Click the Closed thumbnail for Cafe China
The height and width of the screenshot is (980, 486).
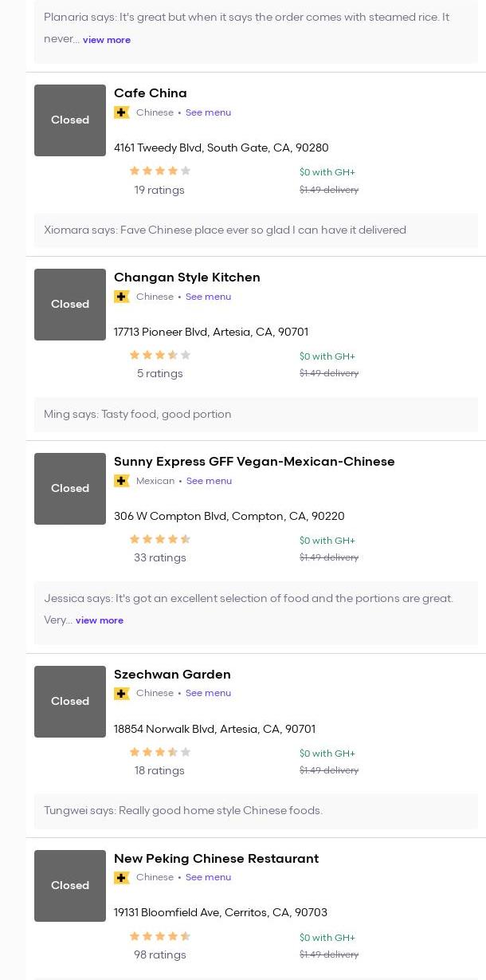coord(70,120)
